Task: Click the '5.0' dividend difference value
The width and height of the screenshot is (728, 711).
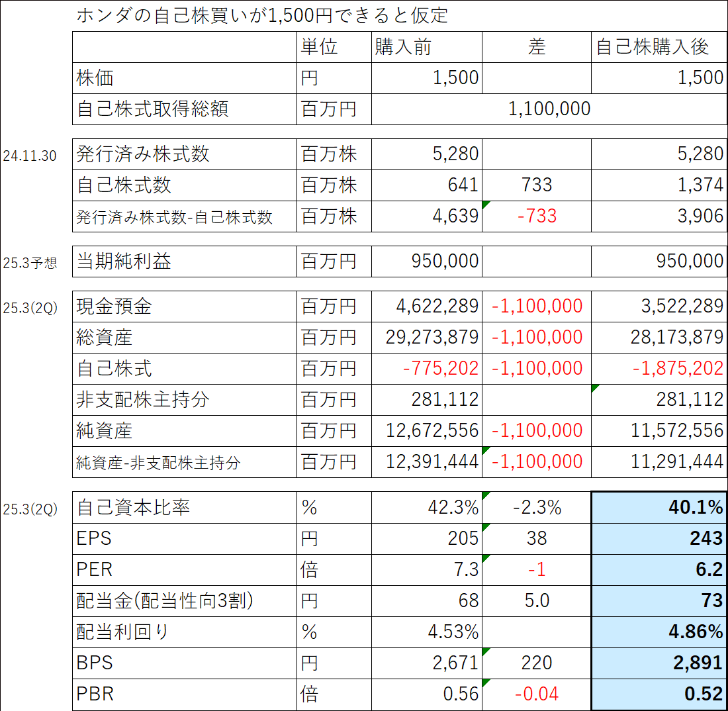Action: (x=537, y=600)
